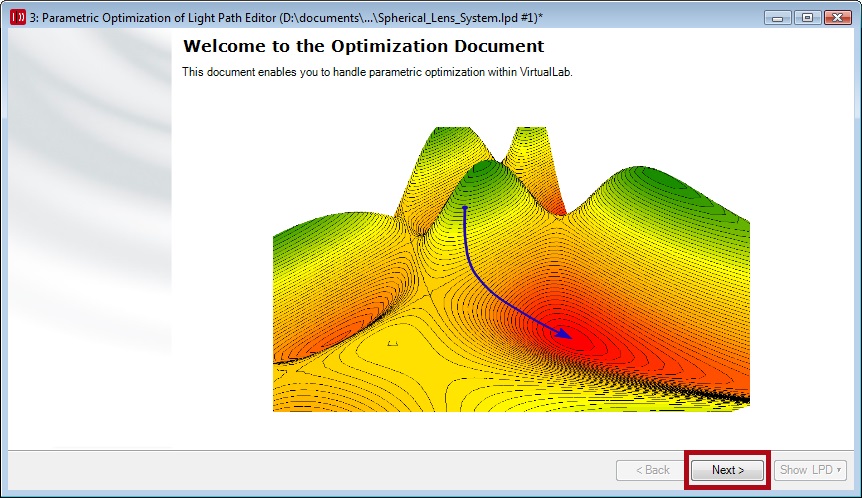Open the Show LPD dropdown
Viewport: 862px width, 498px height.
[810, 470]
